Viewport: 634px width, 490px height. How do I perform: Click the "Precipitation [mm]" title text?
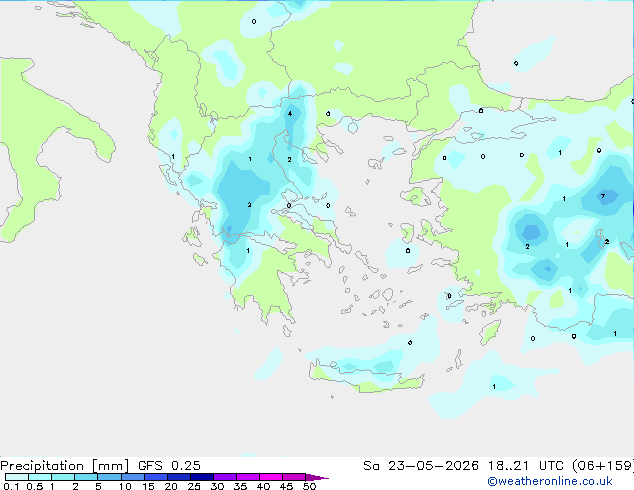click(x=64, y=466)
